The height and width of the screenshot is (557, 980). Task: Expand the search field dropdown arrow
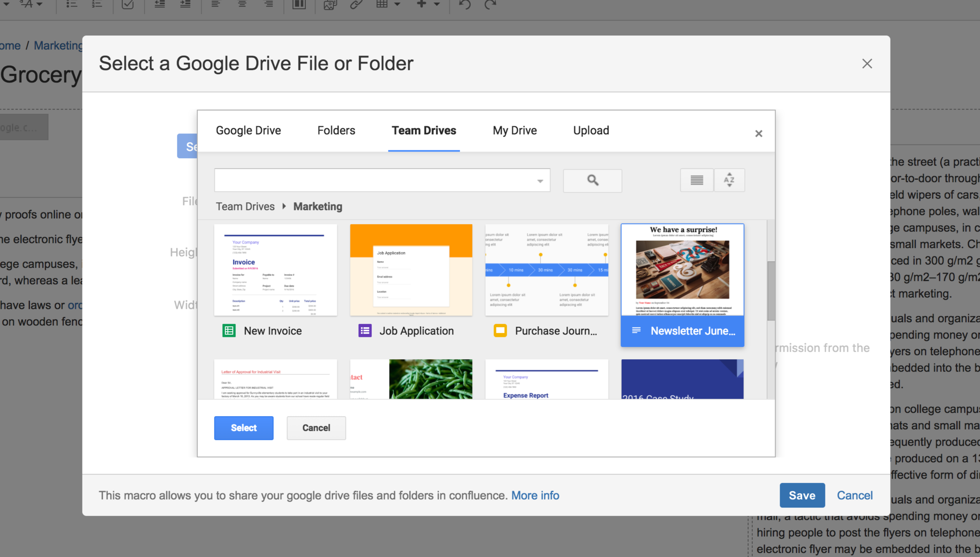pyautogui.click(x=540, y=181)
